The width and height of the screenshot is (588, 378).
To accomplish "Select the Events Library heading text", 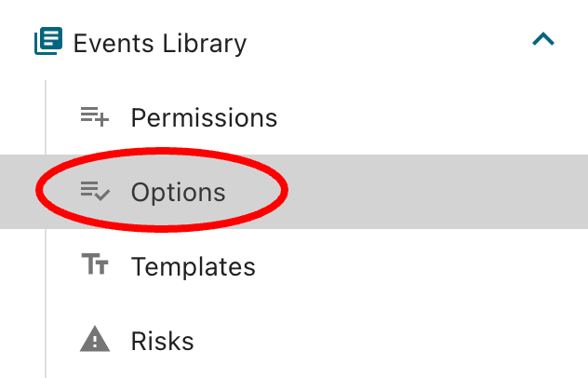I will (x=160, y=43).
